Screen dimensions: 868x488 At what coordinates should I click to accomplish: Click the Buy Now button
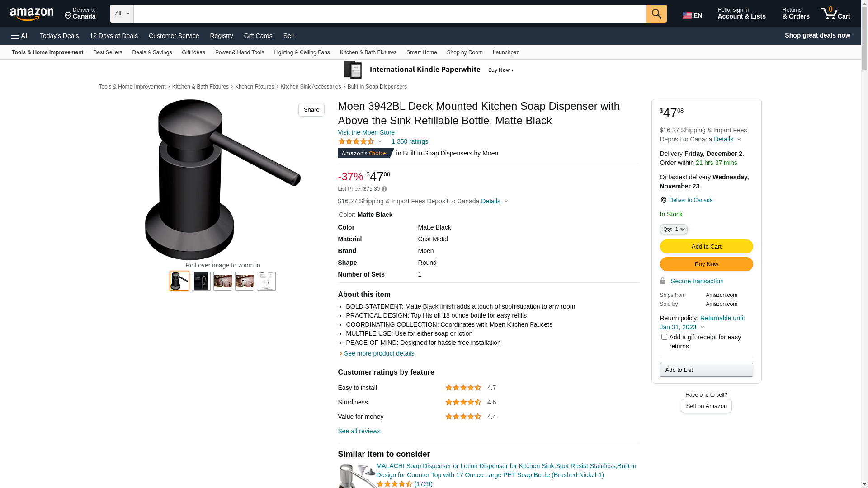tap(706, 264)
